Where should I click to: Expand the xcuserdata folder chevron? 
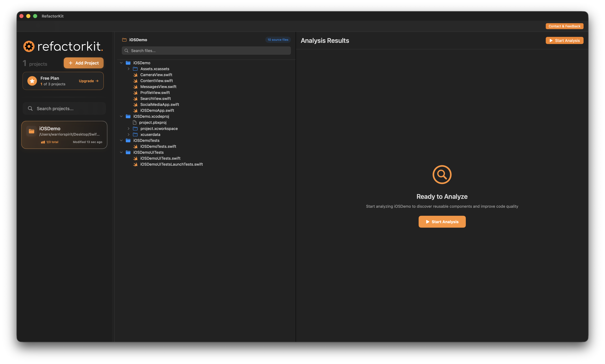coord(128,134)
